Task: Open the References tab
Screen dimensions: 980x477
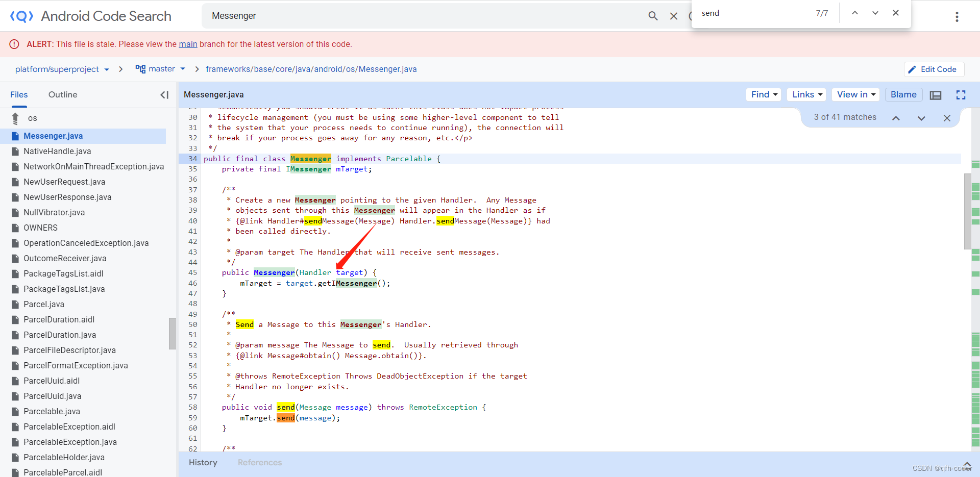Action: point(260,463)
